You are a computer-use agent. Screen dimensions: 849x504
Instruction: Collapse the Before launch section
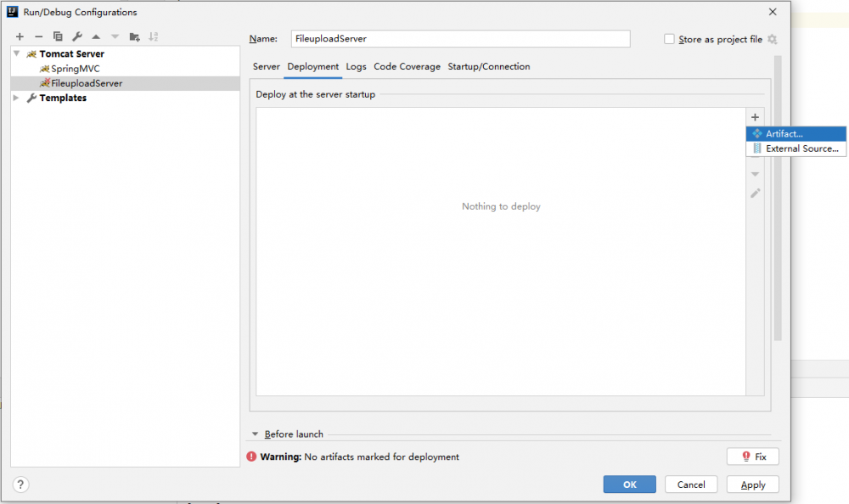coord(255,434)
